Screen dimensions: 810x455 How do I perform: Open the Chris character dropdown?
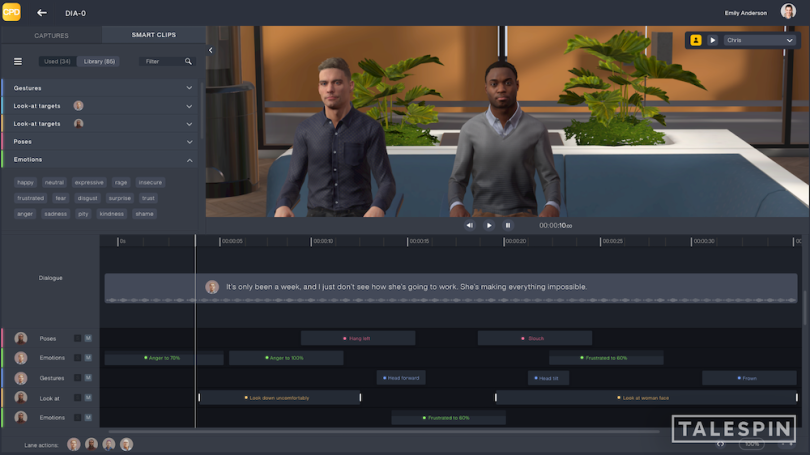tap(759, 40)
